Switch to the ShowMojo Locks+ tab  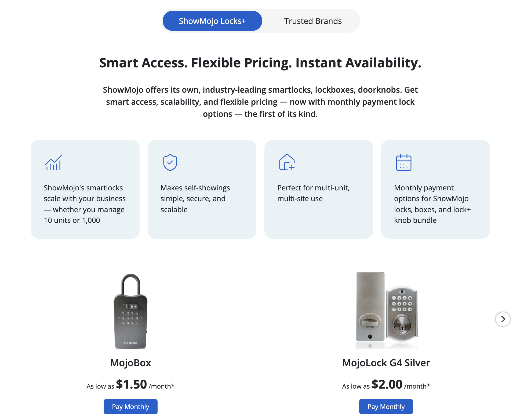[x=212, y=21]
